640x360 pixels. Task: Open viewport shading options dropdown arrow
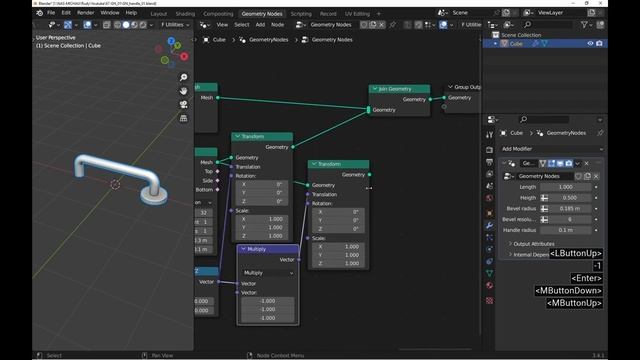151,25
